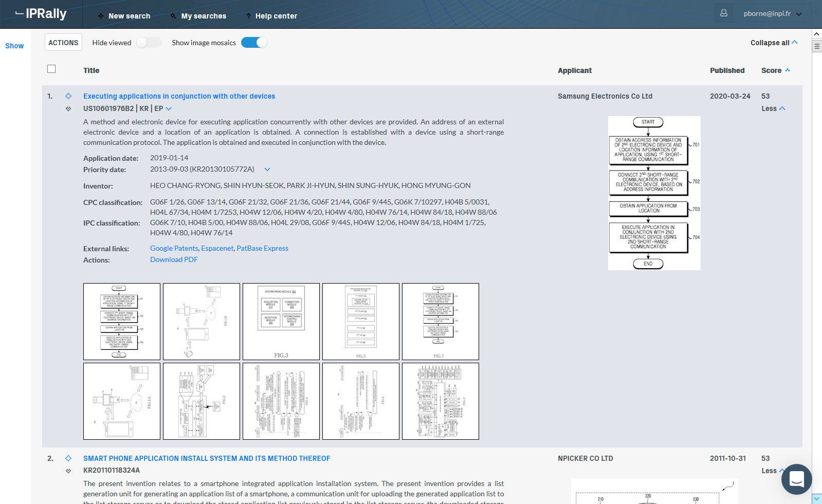The image size is (822, 504).
Task: Turn off Show image mosaics switch
Action: [x=254, y=43]
